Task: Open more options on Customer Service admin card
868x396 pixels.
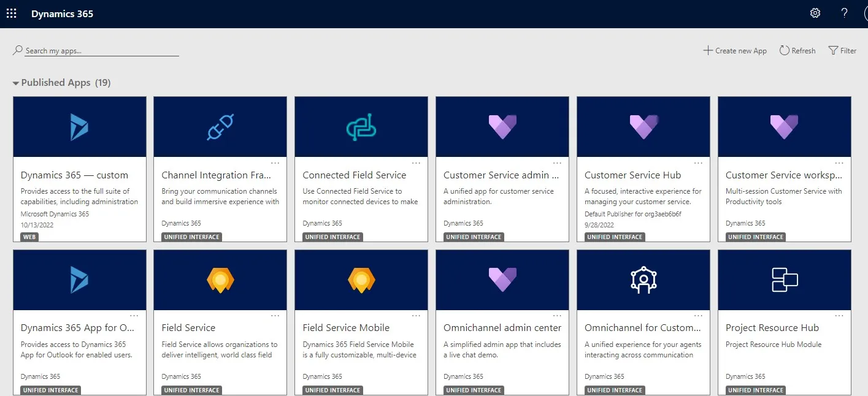Action: coord(558,163)
